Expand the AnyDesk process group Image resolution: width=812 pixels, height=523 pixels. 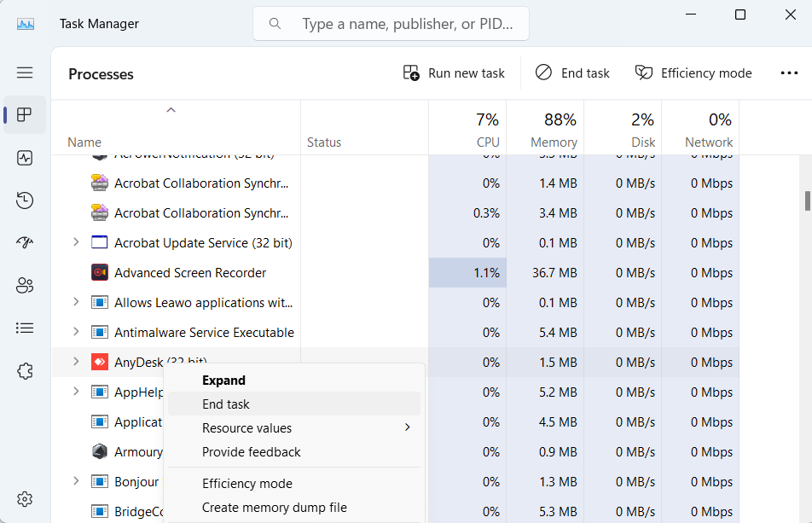click(x=76, y=362)
